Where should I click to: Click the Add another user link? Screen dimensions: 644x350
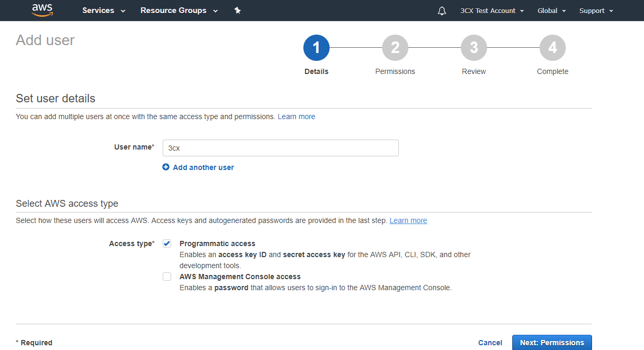[x=203, y=167]
